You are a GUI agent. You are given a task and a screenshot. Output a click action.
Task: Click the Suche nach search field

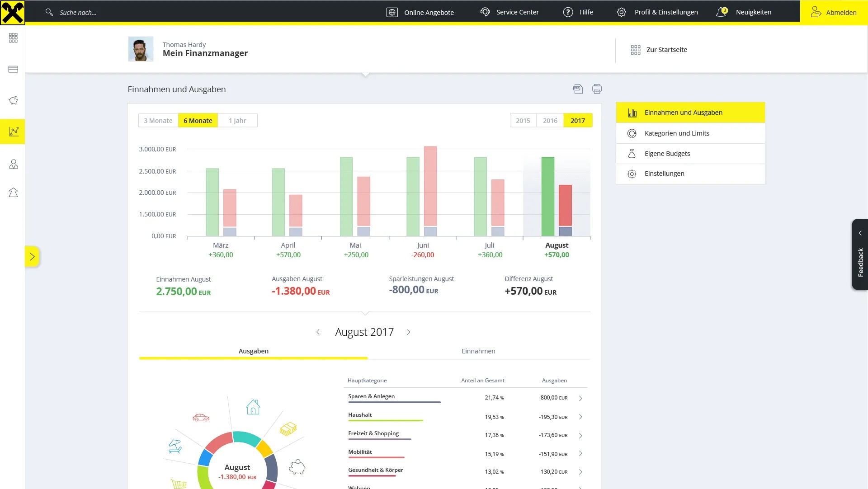pyautogui.click(x=78, y=13)
